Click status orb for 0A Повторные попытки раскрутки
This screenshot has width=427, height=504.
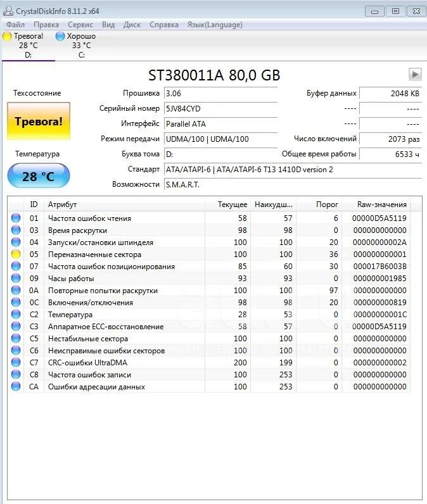click(16, 290)
